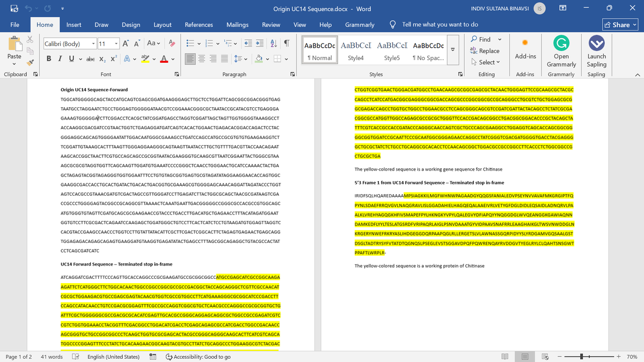The height and width of the screenshot is (362, 644).
Task: Apply the No Spacing style
Action: tap(428, 49)
